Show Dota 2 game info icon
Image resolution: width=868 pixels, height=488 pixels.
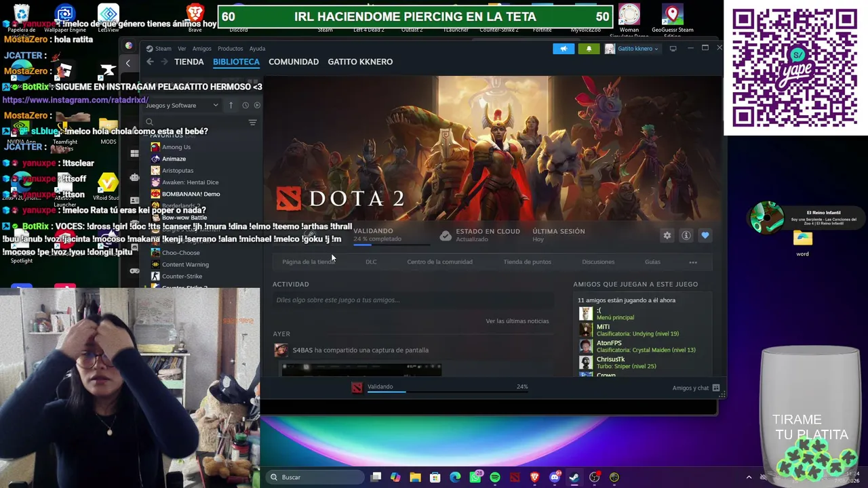[686, 235]
